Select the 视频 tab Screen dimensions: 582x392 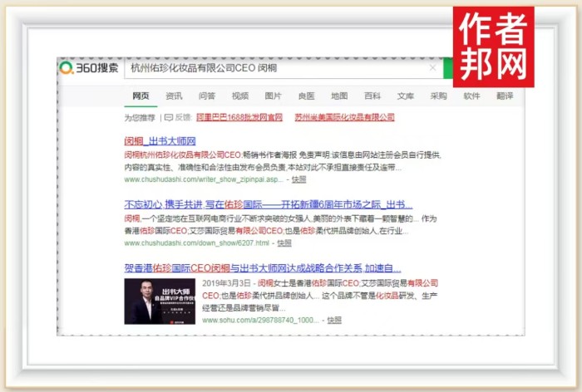tap(240, 96)
